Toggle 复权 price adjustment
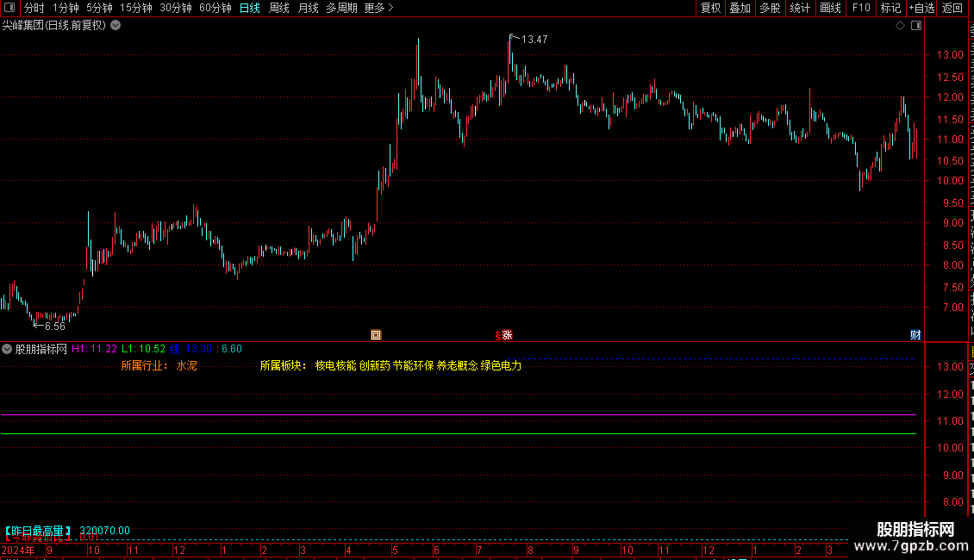This screenshot has height=560, width=974. (710, 8)
